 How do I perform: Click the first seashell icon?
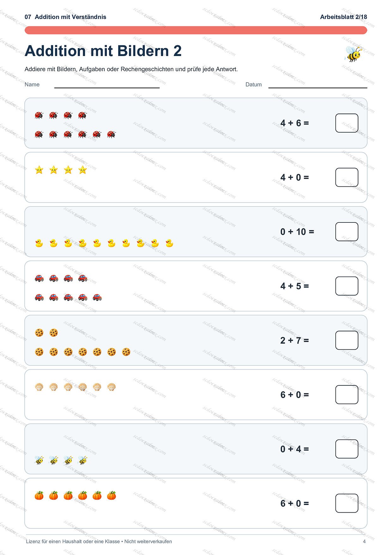(39, 387)
